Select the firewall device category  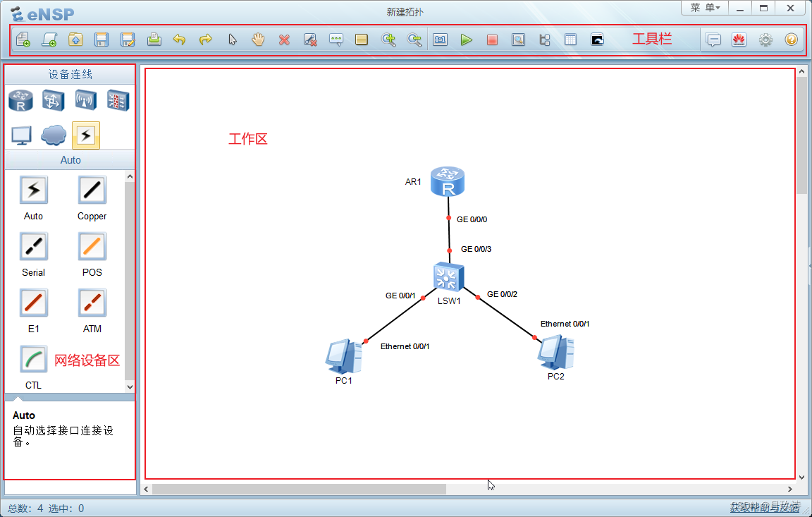118,100
